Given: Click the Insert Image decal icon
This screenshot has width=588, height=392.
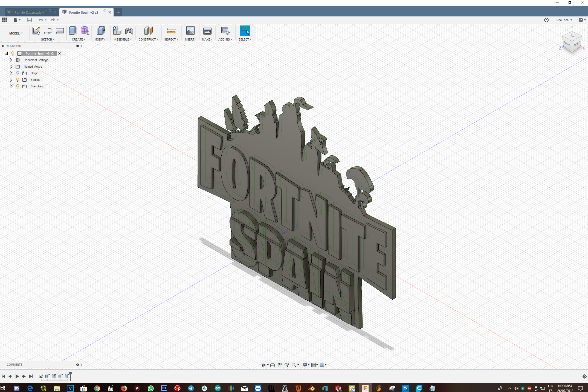Looking at the screenshot, I should point(190,31).
